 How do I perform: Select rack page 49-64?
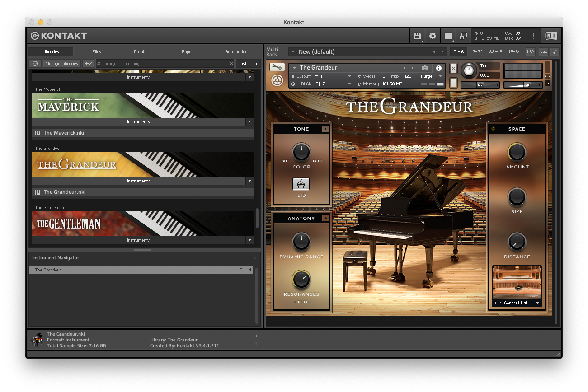point(514,52)
